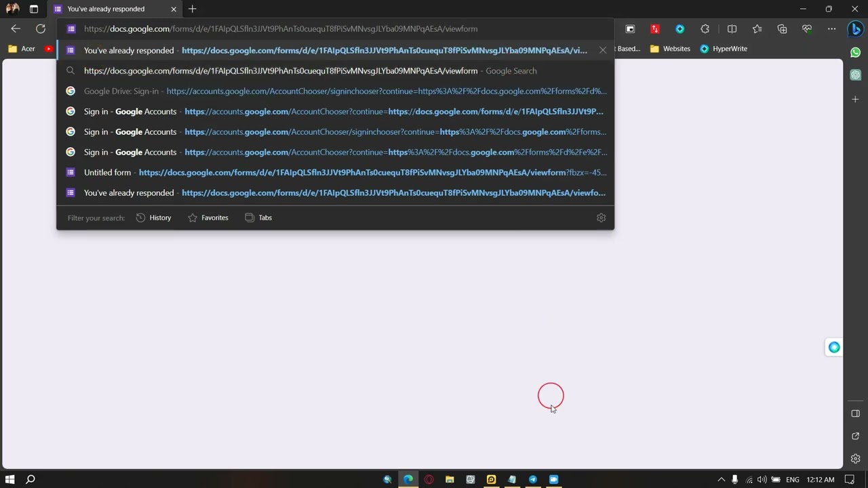This screenshot has height=488, width=868.
Task: Click the floating HyperWrite assistant bubble
Action: (834, 348)
